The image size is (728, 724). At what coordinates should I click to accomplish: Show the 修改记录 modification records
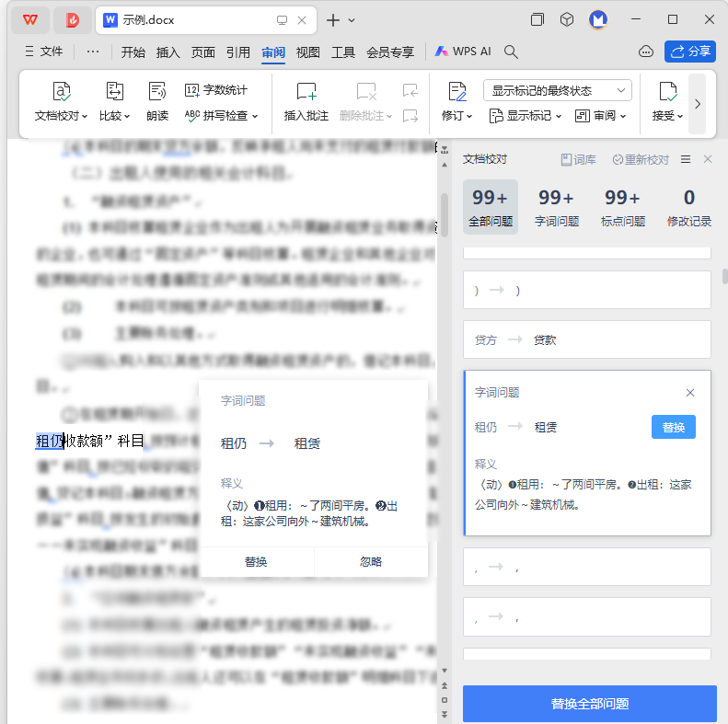688,206
